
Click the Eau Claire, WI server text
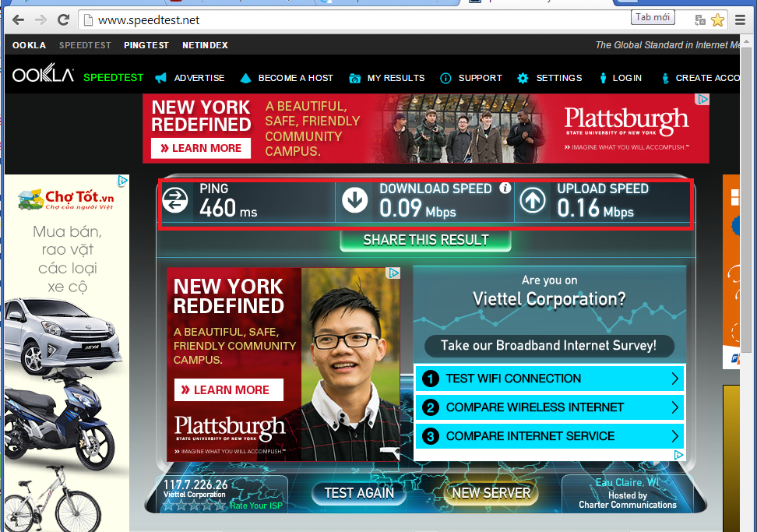627,482
